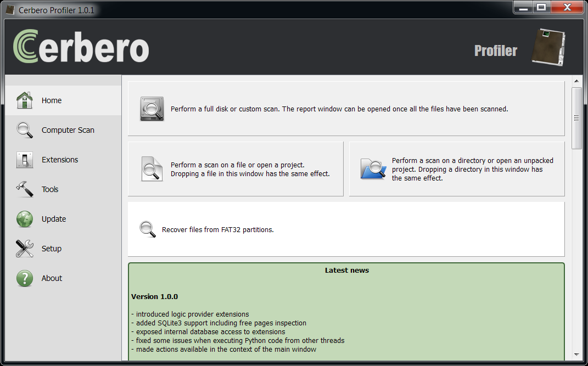Image resolution: width=588 pixels, height=366 pixels.
Task: Click the scrollbar up arrow
Action: (x=577, y=81)
